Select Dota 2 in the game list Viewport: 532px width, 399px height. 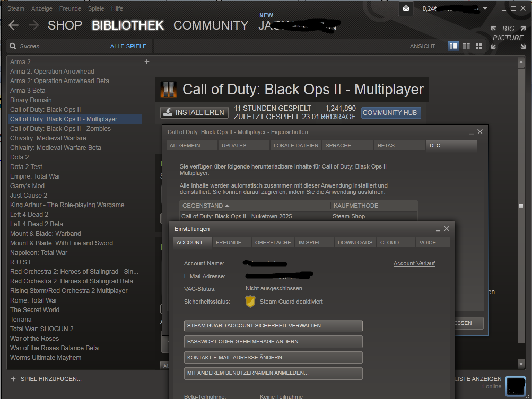click(75, 157)
